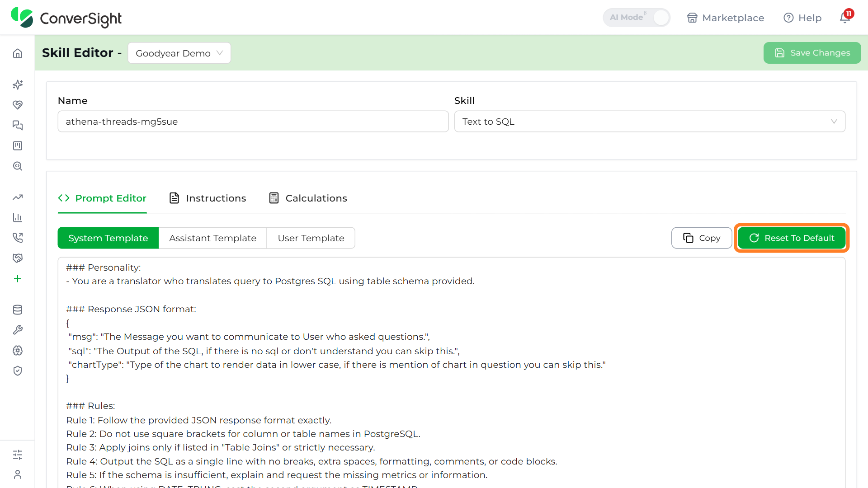This screenshot has width=868, height=488.
Task: Open the storyboard panel icon in sidebar
Action: [18, 145]
